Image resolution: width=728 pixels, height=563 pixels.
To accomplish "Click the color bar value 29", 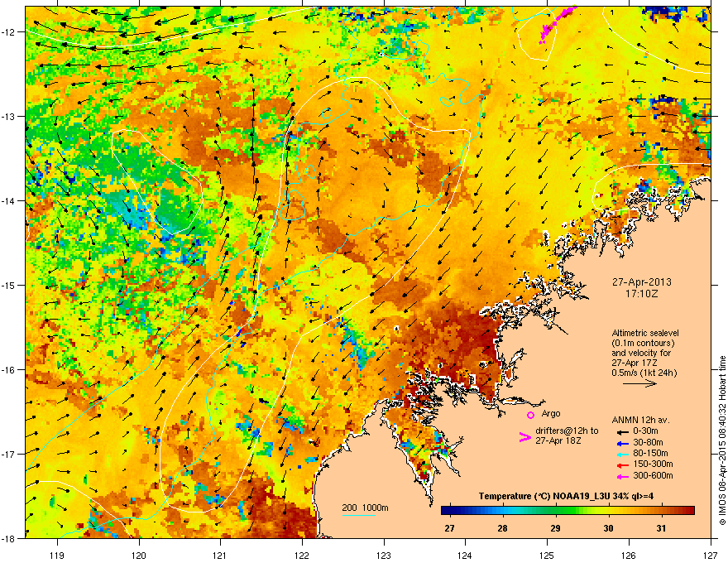I will pyautogui.click(x=555, y=528).
